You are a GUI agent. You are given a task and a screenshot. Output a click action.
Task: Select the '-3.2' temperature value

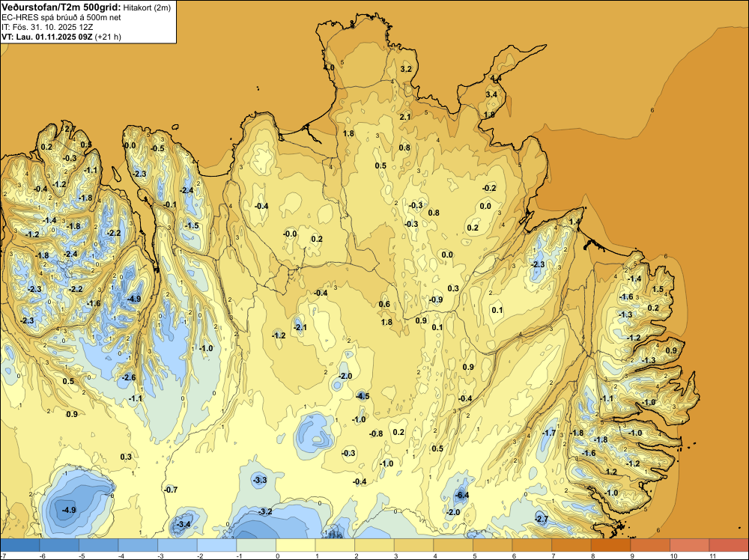point(265,512)
